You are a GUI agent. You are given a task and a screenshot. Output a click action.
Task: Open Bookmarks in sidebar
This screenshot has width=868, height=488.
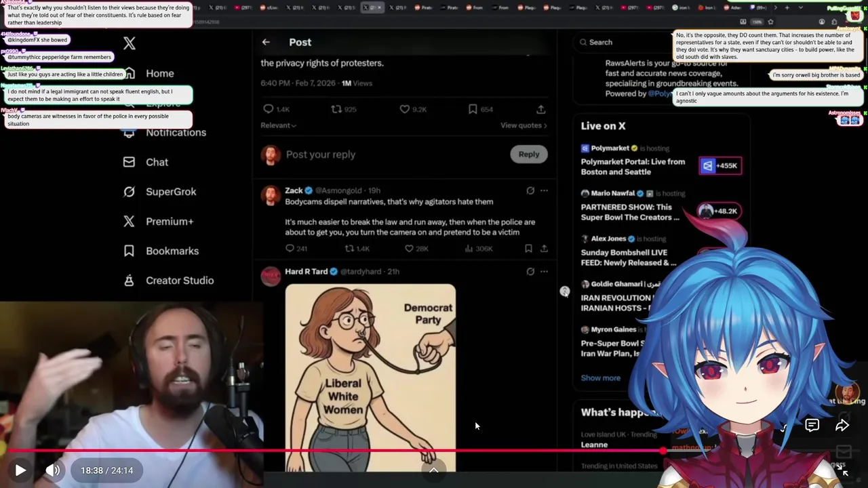(172, 251)
